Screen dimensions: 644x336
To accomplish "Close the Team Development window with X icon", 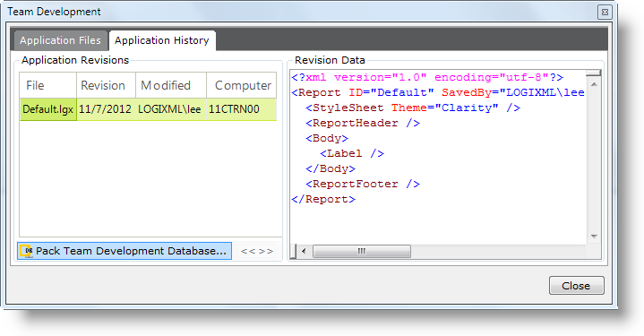I will [605, 12].
